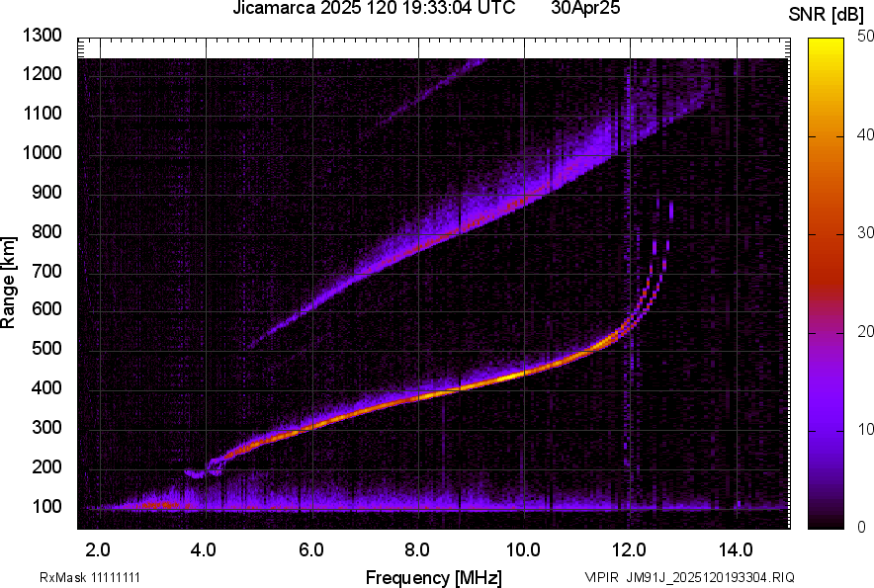Click colorbar tick value 10
The image size is (874, 588).
point(866,429)
